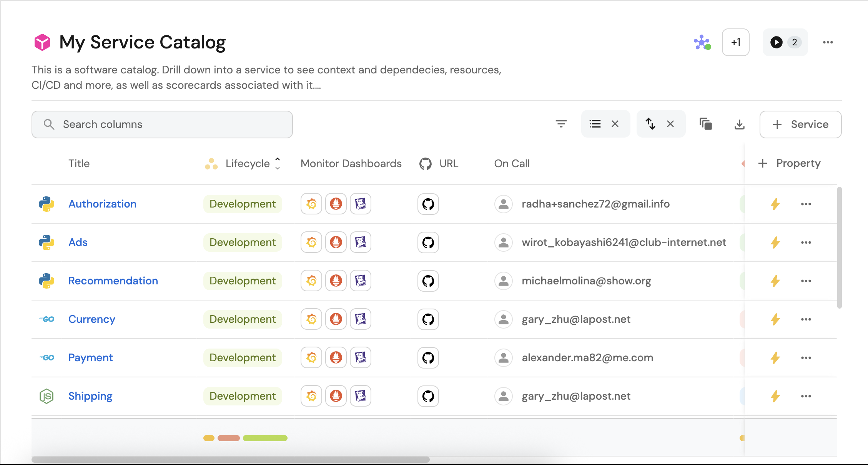Image resolution: width=868 pixels, height=465 pixels.
Task: Click the green segment of lifecycle summary bar
Action: click(265, 438)
